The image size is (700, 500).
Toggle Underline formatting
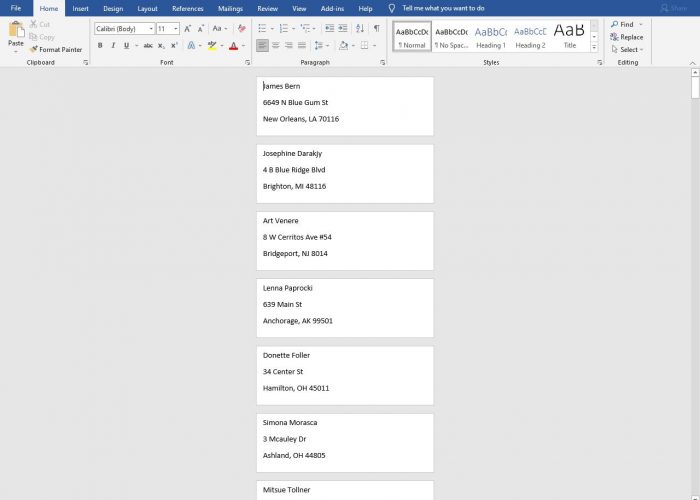(127, 46)
